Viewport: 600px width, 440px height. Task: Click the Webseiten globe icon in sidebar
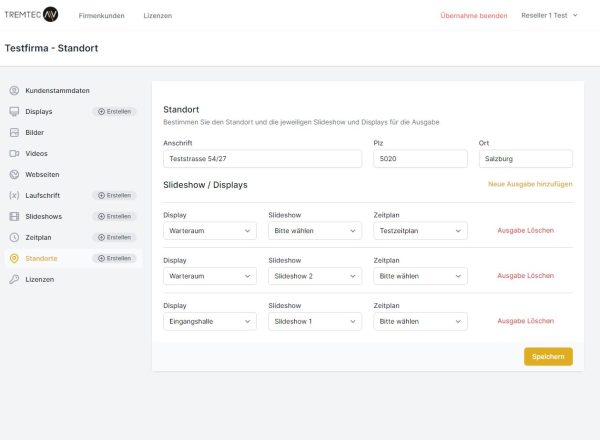14,175
